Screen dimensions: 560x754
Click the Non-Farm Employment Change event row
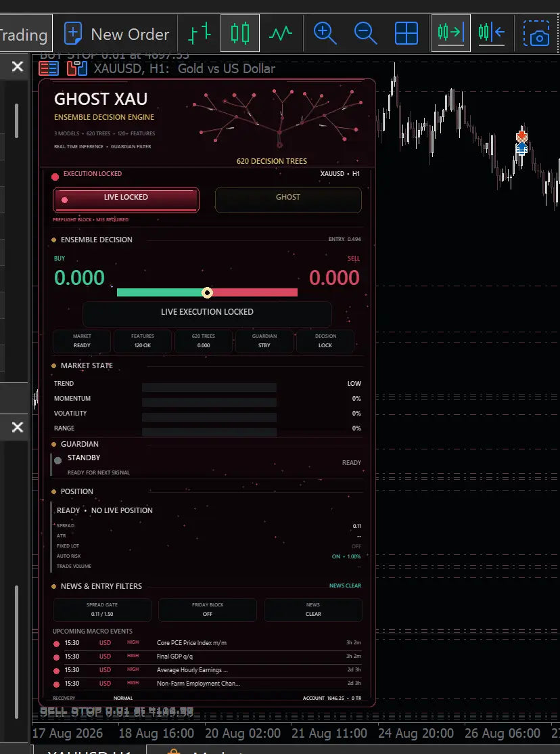tap(207, 684)
